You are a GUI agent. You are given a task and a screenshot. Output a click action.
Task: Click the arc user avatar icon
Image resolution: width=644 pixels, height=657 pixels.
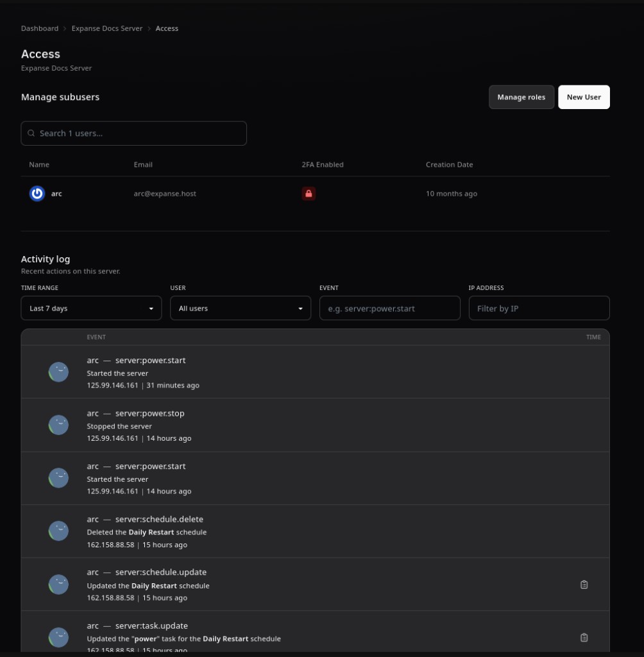[37, 194]
